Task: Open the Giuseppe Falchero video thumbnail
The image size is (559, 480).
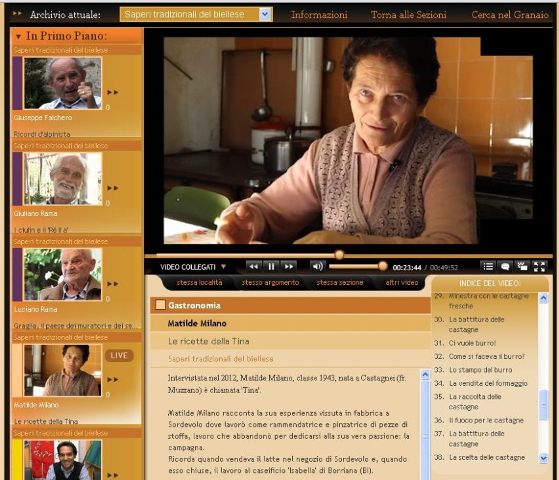Action: coord(62,83)
